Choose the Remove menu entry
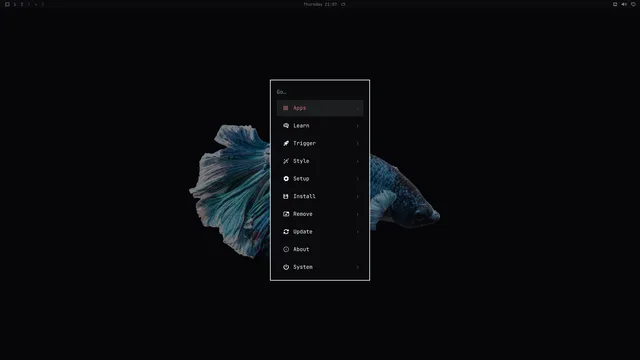This screenshot has height=360, width=640. coord(320,214)
